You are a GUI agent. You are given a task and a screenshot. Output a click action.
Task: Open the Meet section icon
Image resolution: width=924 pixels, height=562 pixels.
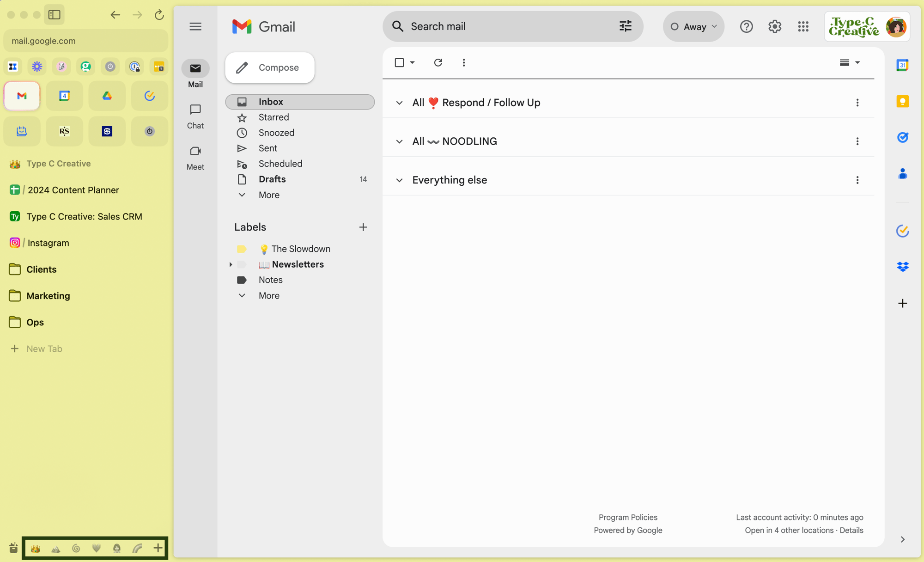pos(195,152)
